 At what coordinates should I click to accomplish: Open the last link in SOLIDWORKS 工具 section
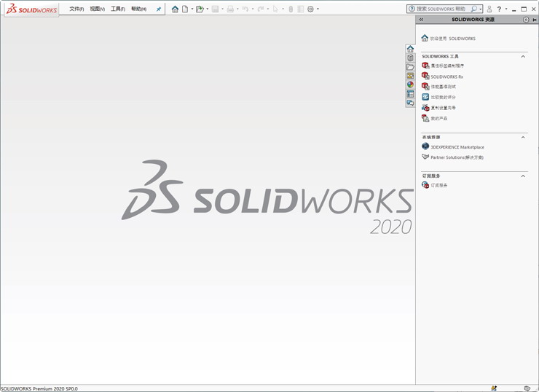tap(435, 118)
